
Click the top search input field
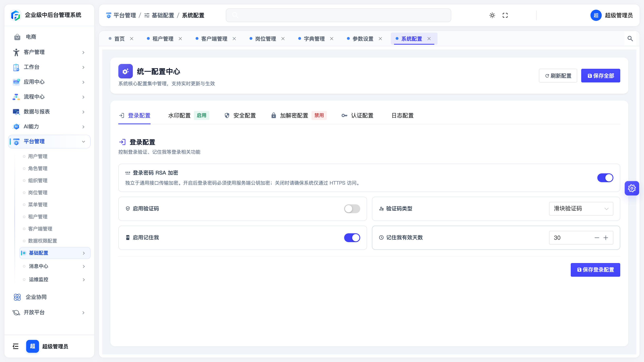[339, 15]
